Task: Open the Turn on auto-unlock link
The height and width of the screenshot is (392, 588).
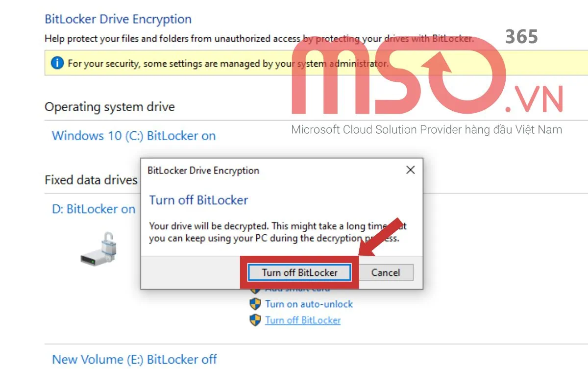Action: point(309,304)
